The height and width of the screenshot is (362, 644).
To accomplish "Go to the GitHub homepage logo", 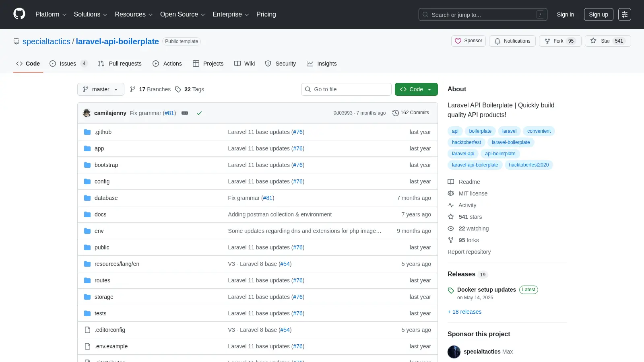I will (19, 14).
